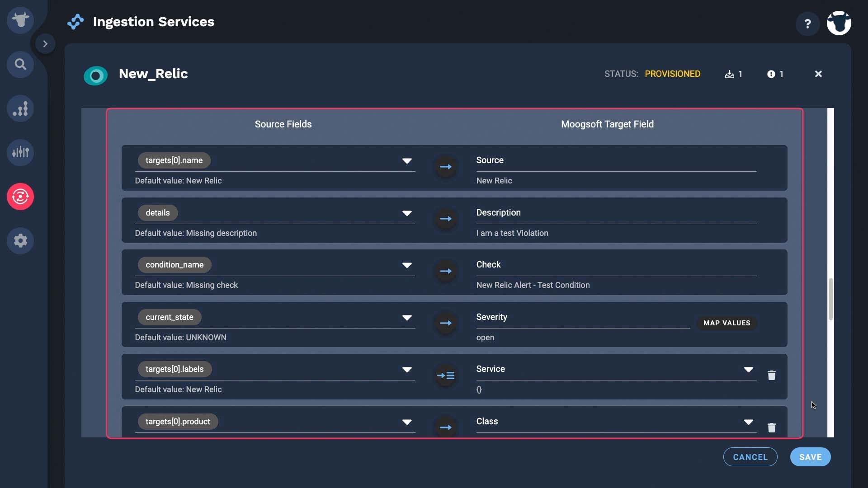Click the targets[0].labels chip
Screen dimensions: 868x488
(x=175, y=369)
